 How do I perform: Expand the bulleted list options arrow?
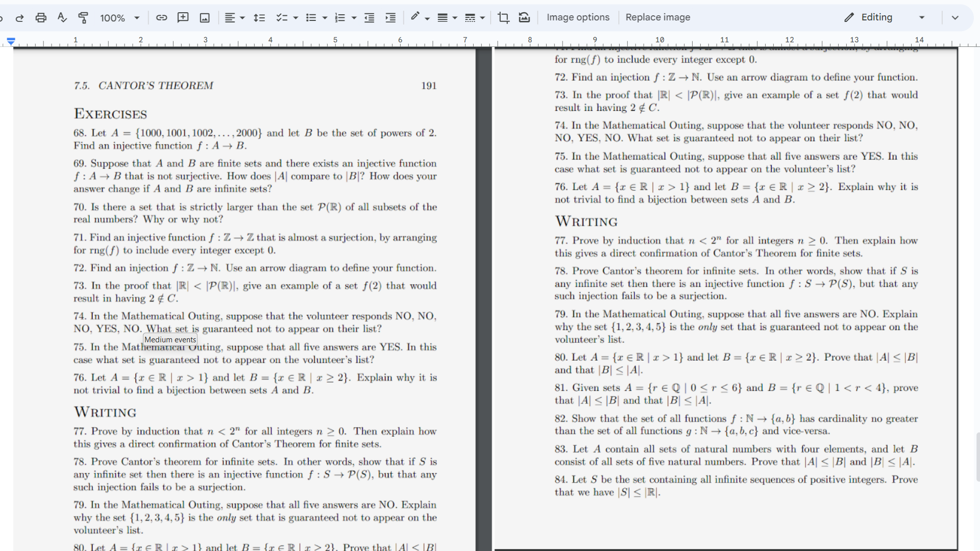tap(325, 18)
